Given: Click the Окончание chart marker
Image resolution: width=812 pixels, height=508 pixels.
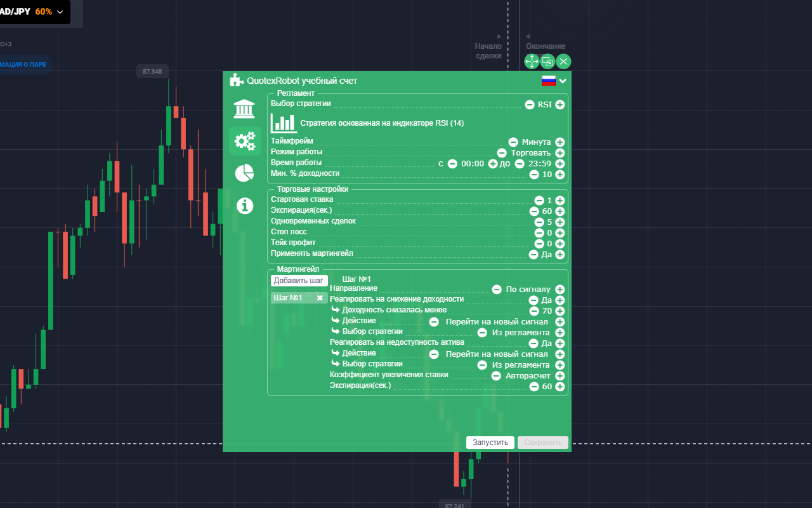Looking at the screenshot, I should (546, 46).
